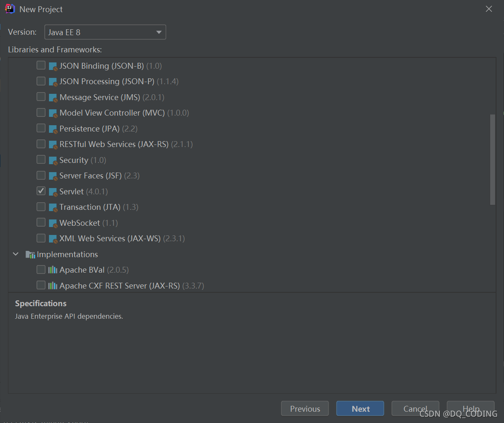Select the Security (1.0) row label
This screenshot has width=504, height=423.
(x=83, y=160)
